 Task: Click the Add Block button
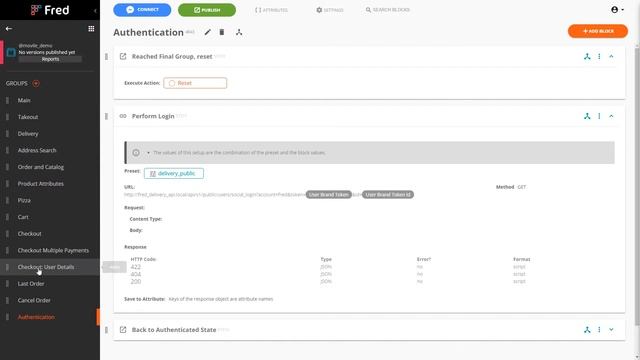tap(598, 31)
